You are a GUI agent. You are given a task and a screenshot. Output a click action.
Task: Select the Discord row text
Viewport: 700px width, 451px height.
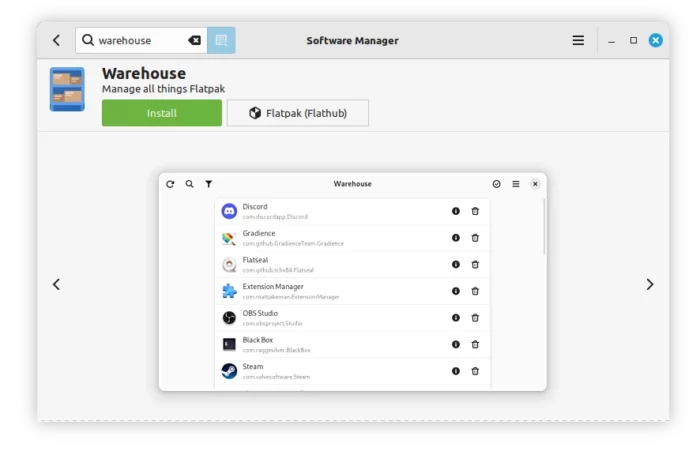pos(275,212)
